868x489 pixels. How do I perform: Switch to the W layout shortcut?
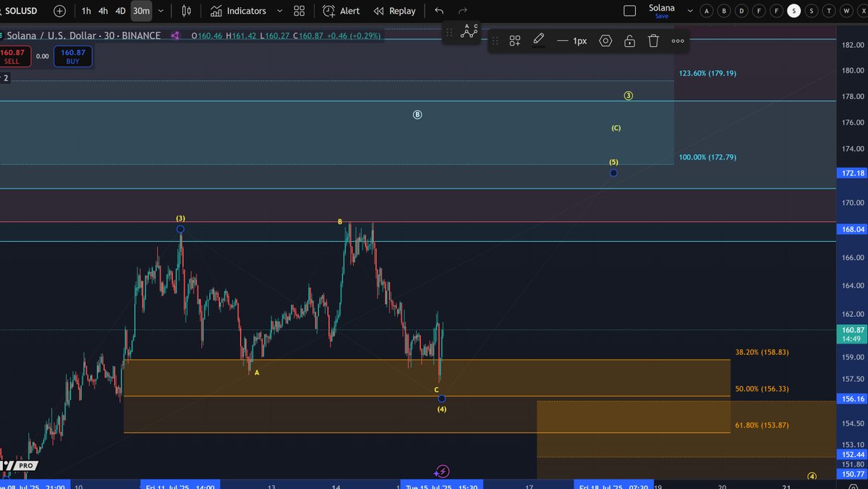click(x=847, y=11)
